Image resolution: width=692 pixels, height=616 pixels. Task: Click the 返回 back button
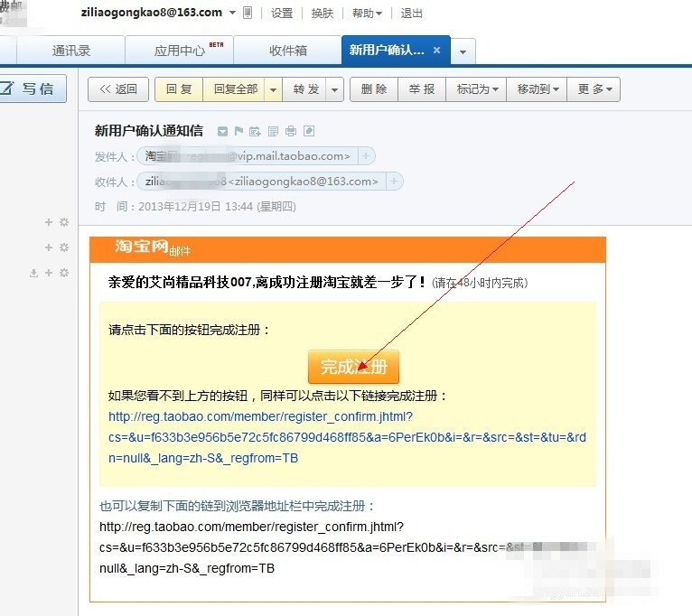pos(118,89)
